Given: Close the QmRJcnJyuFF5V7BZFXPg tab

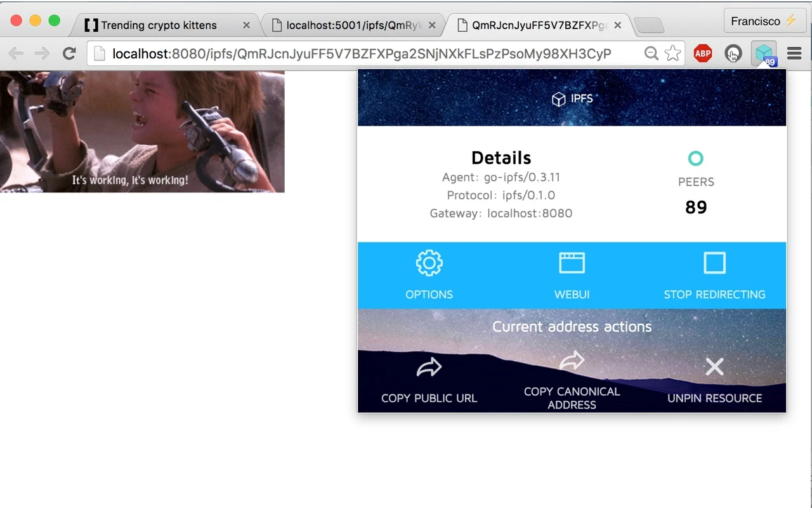Looking at the screenshot, I should tap(617, 25).
